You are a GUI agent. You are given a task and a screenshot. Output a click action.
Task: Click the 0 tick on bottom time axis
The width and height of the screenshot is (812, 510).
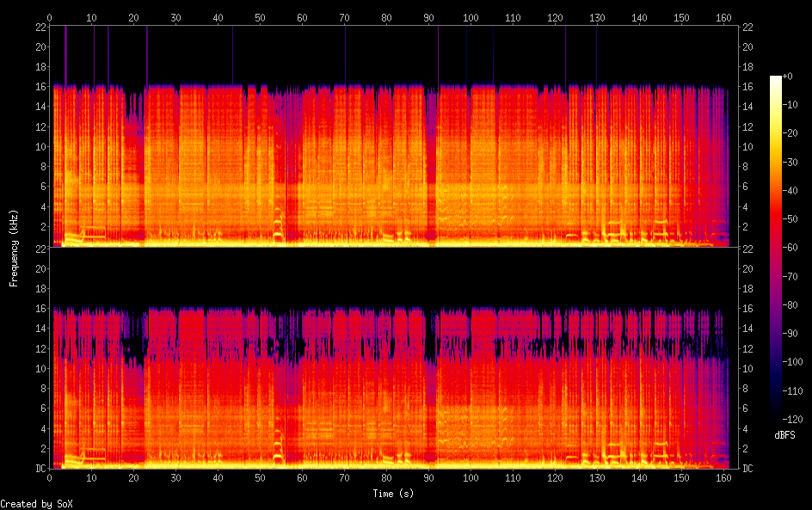pyautogui.click(x=50, y=477)
